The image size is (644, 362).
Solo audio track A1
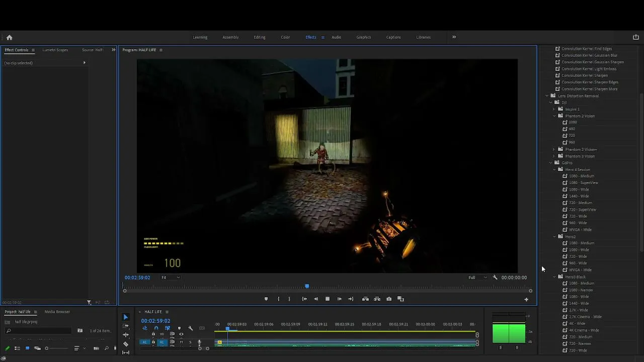[190, 342]
